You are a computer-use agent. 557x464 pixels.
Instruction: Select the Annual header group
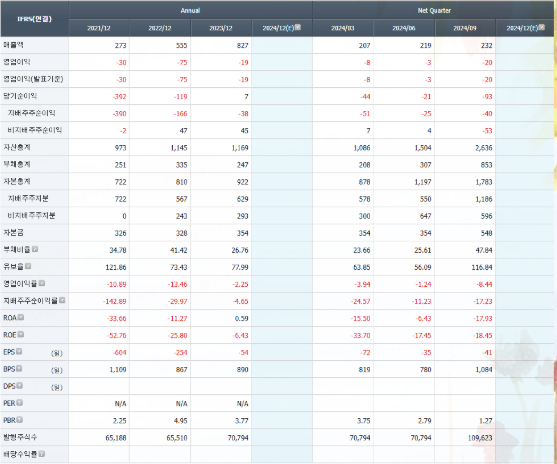tap(190, 10)
